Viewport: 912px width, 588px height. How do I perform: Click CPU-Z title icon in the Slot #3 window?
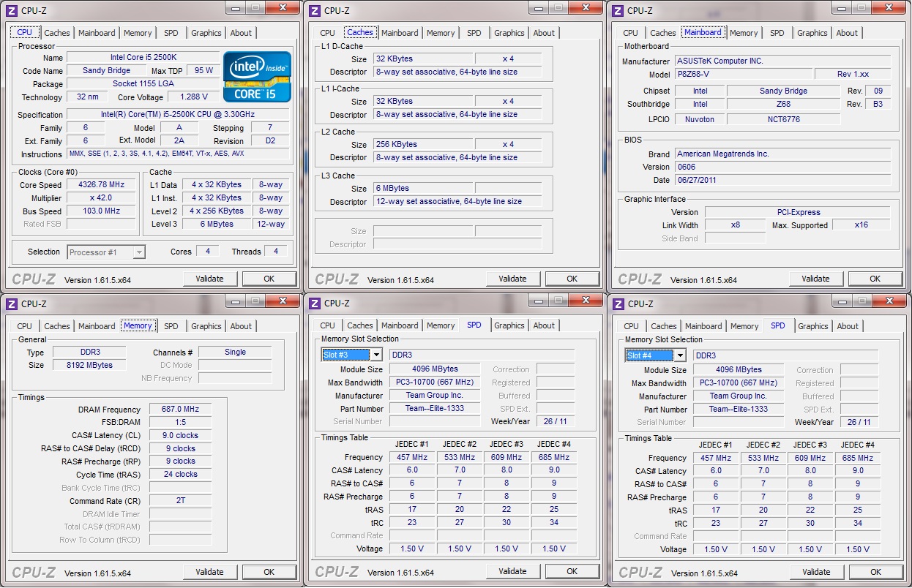point(315,303)
